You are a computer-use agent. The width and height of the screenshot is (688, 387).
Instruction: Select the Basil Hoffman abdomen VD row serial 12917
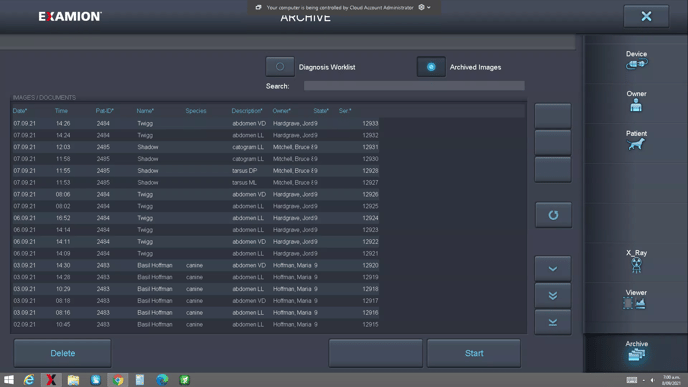click(196, 301)
